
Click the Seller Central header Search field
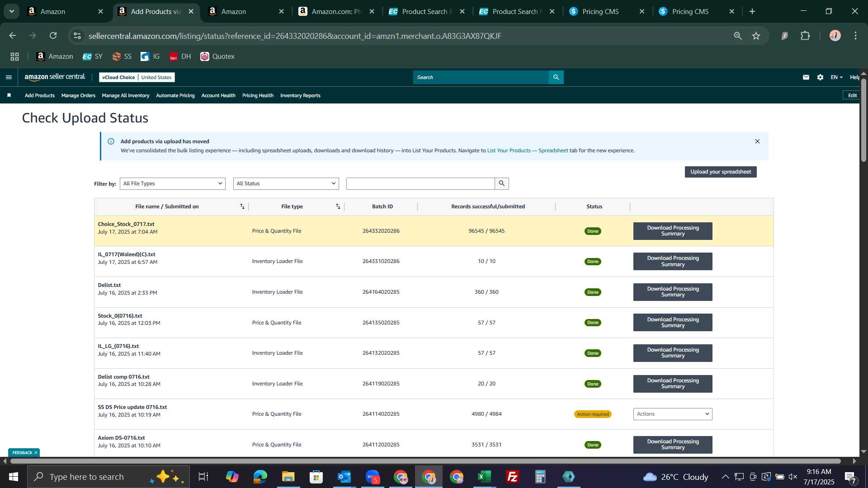pyautogui.click(x=481, y=77)
